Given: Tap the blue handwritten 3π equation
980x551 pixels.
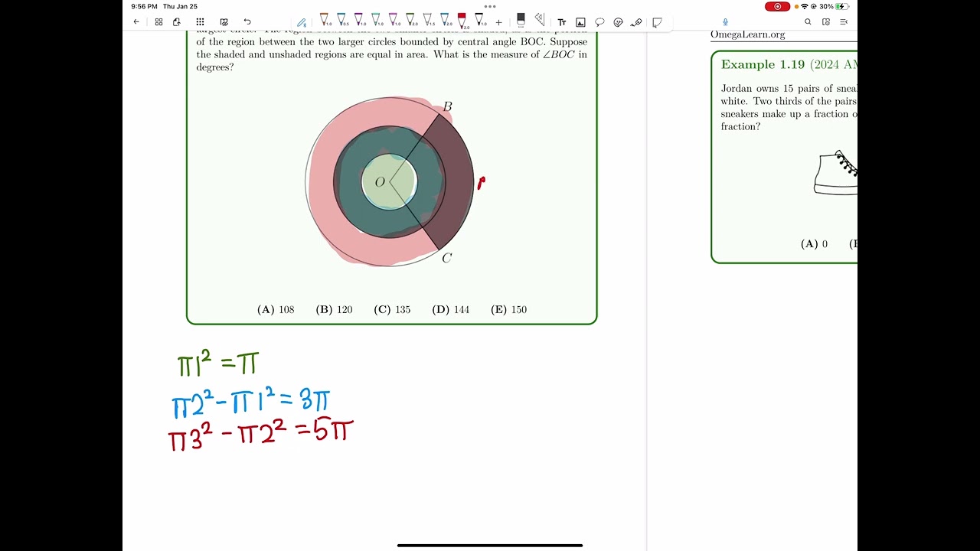Looking at the screenshot, I should 251,403.
